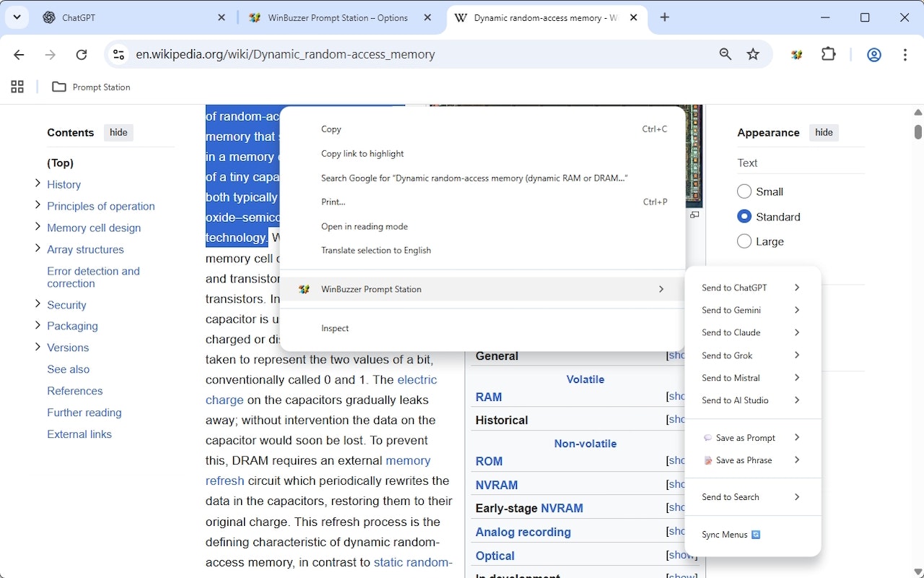Choose Translate selection to English

[482, 251]
